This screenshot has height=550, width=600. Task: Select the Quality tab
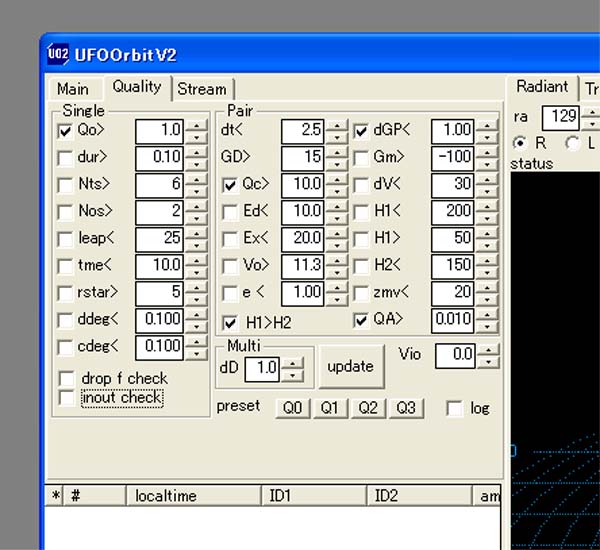137,87
